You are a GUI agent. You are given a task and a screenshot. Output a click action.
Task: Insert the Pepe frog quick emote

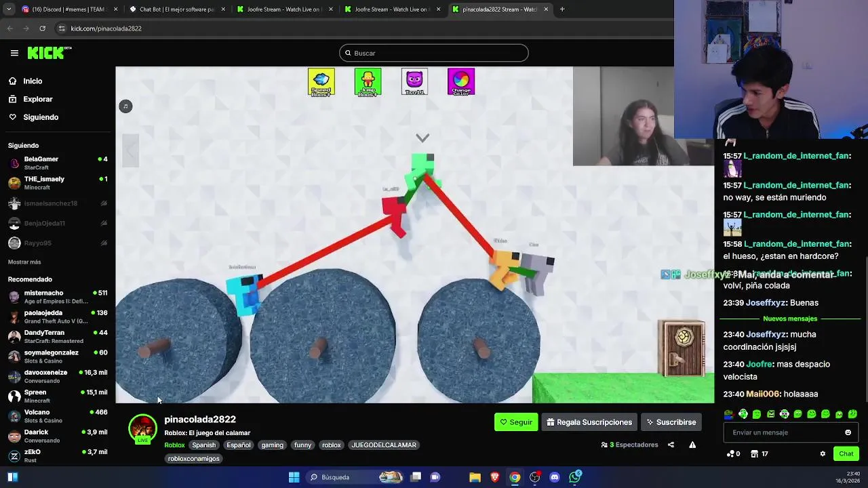click(729, 414)
